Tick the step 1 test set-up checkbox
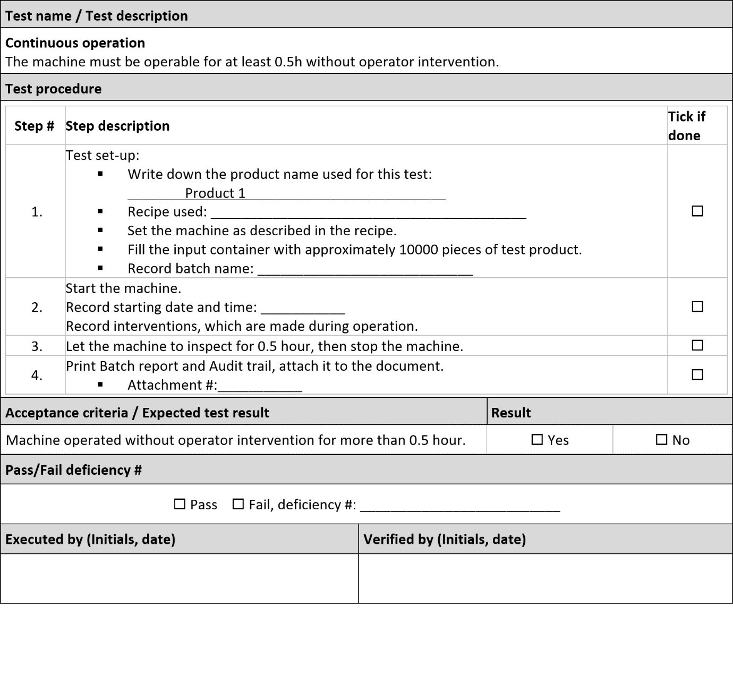 coord(697,211)
